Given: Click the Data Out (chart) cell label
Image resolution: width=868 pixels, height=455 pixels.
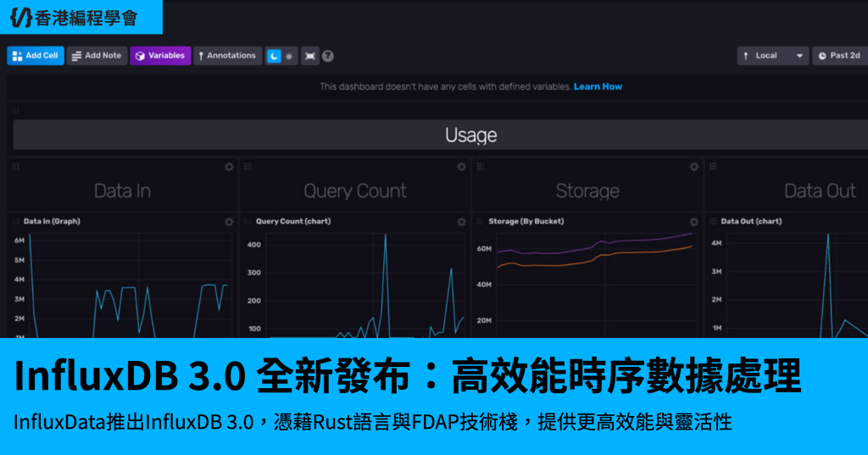Looking at the screenshot, I should tap(751, 221).
